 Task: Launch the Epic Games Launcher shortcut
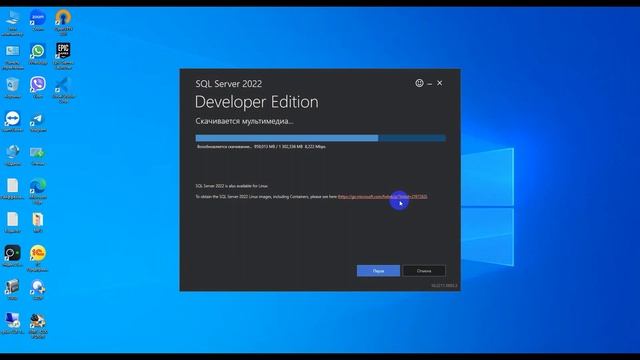(x=63, y=56)
